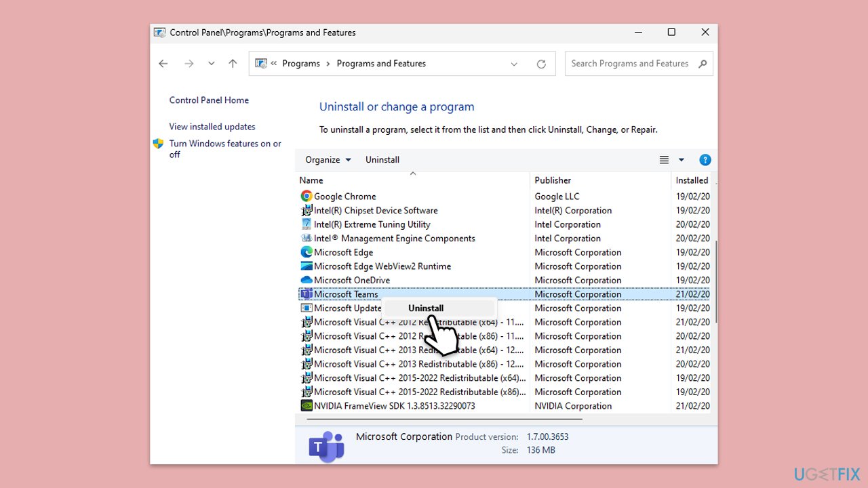
Task: Click the Search Programs and Features box
Action: pyautogui.click(x=629, y=64)
